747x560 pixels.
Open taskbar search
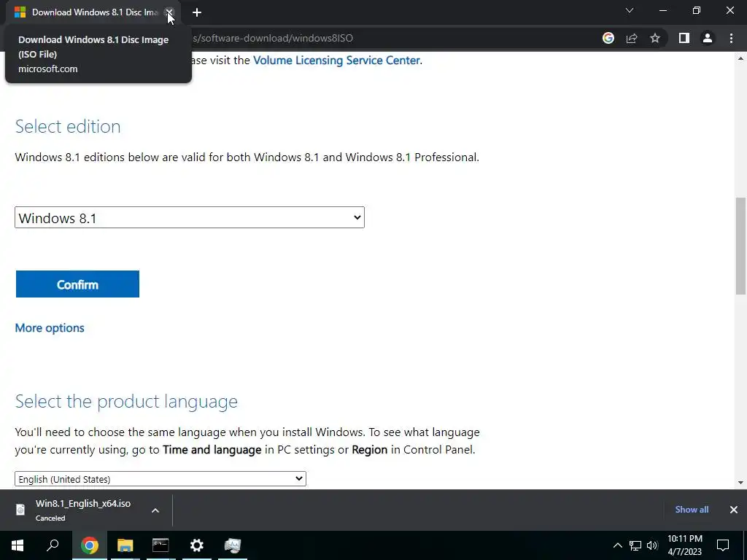click(53, 545)
